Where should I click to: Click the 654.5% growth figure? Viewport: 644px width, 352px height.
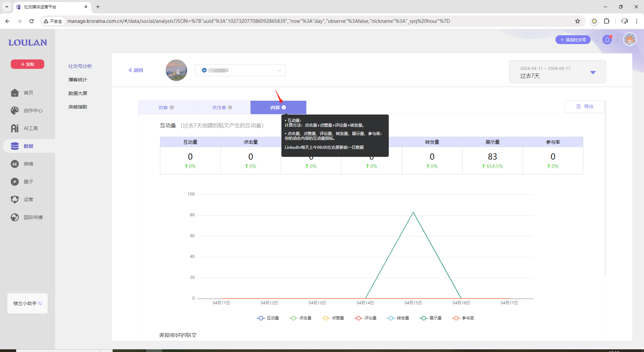click(x=492, y=166)
